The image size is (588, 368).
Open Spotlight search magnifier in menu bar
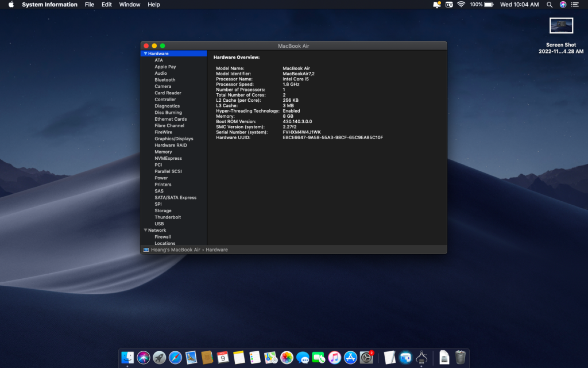click(x=550, y=5)
